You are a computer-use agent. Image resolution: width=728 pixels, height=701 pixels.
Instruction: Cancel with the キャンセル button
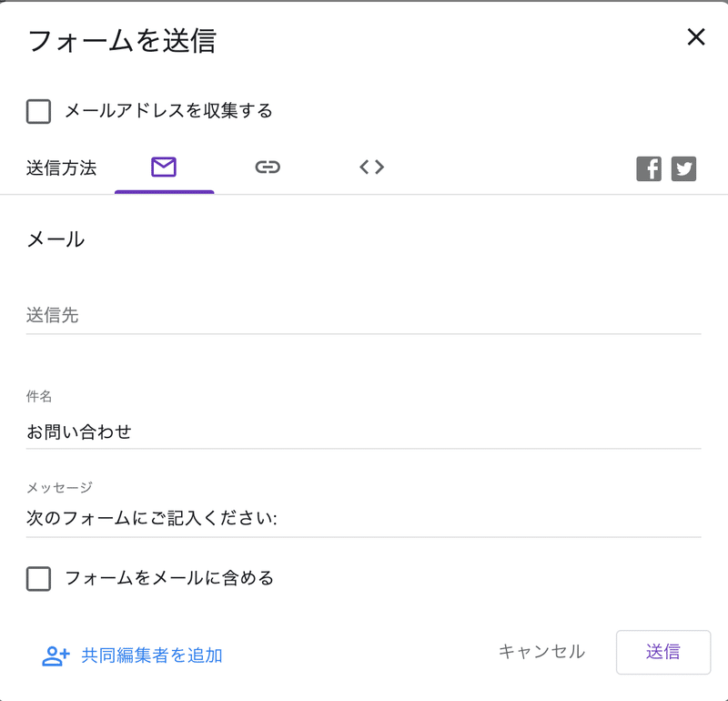541,652
